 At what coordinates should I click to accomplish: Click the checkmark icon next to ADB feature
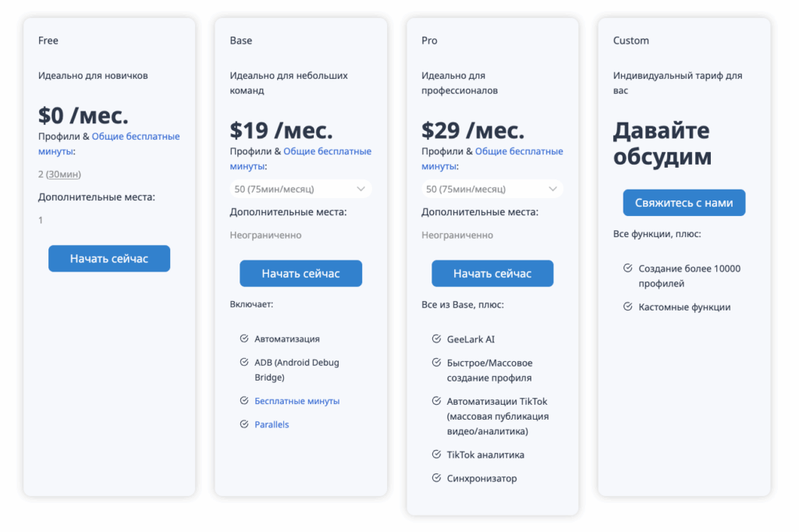coord(243,363)
